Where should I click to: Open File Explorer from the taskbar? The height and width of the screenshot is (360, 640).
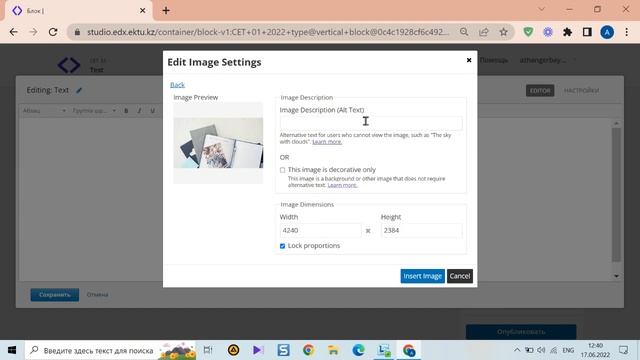(x=333, y=350)
